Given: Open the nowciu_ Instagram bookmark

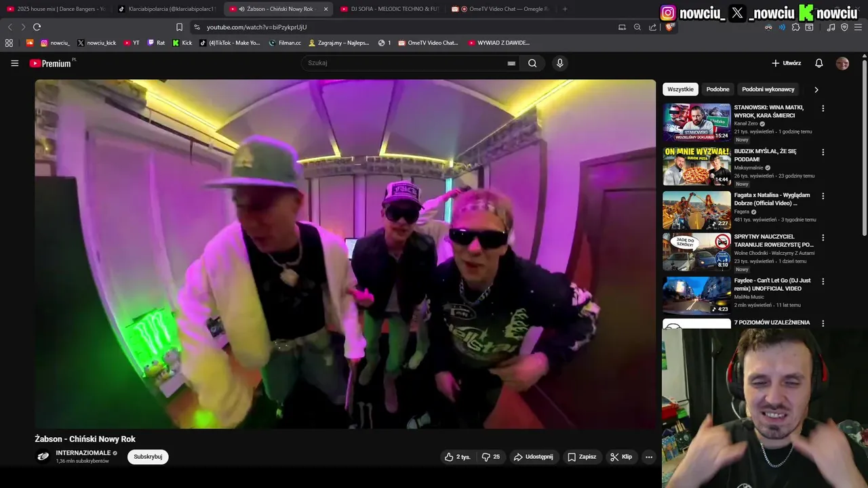Looking at the screenshot, I should pyautogui.click(x=55, y=43).
